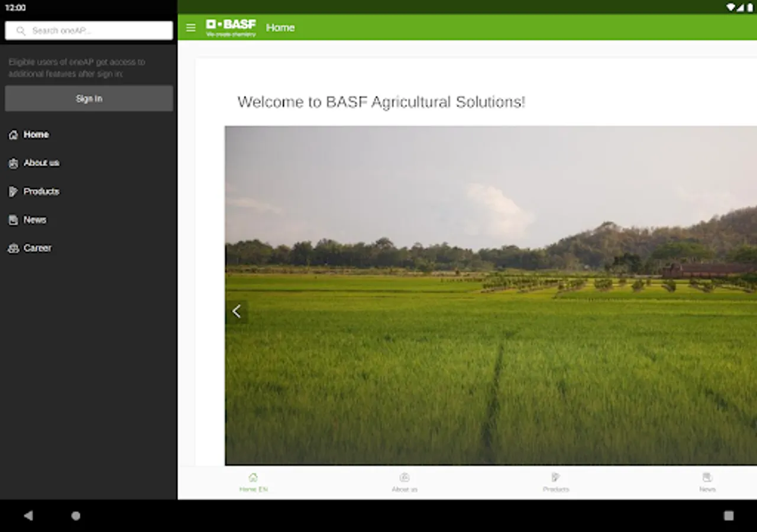Tap the Android back navigation button

point(28,515)
